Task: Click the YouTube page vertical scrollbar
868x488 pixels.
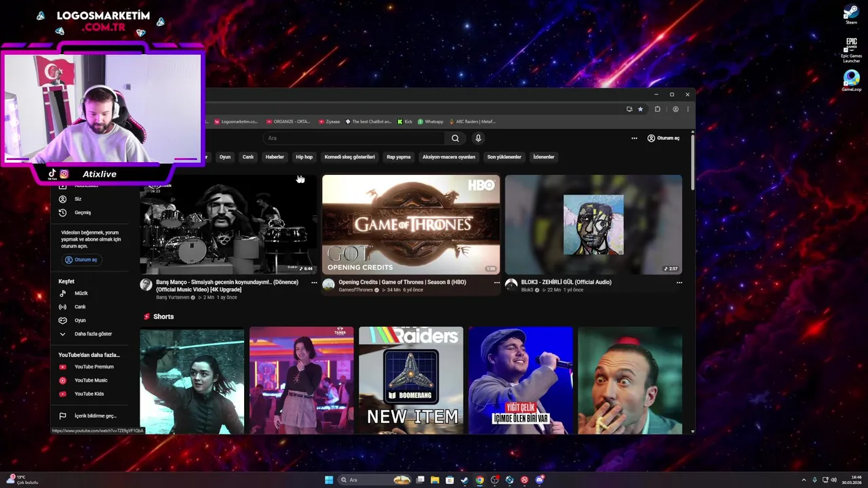Action: [x=692, y=163]
